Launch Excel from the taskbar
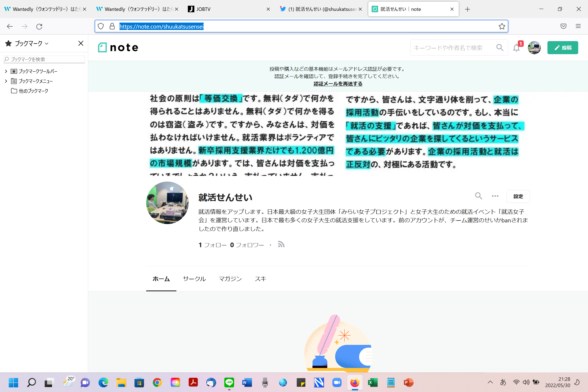588x392 pixels. point(373,382)
